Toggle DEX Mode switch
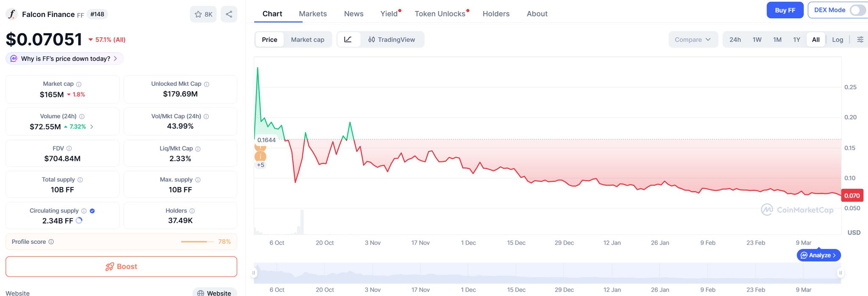 point(857,10)
